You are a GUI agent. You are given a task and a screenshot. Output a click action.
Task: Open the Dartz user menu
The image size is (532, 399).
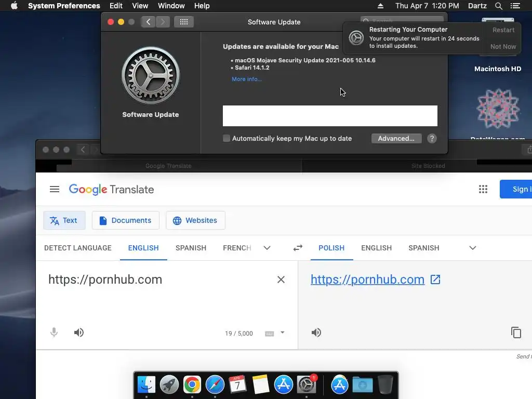[477, 6]
